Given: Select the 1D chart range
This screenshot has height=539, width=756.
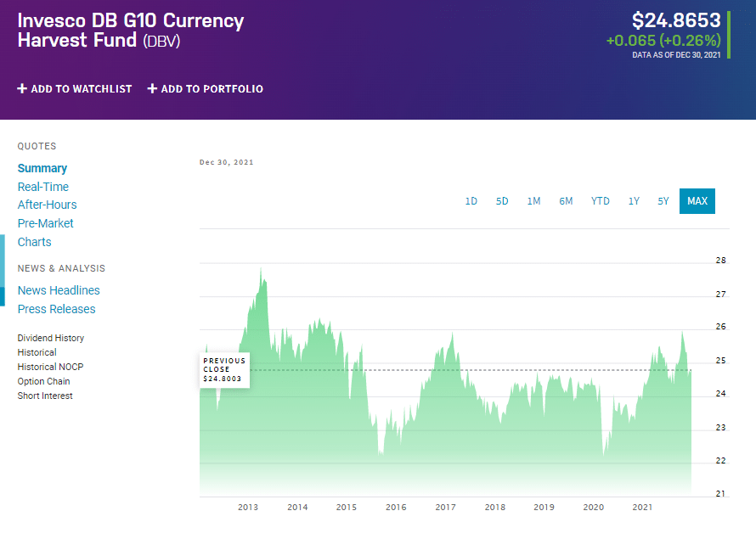Looking at the screenshot, I should pos(471,201).
